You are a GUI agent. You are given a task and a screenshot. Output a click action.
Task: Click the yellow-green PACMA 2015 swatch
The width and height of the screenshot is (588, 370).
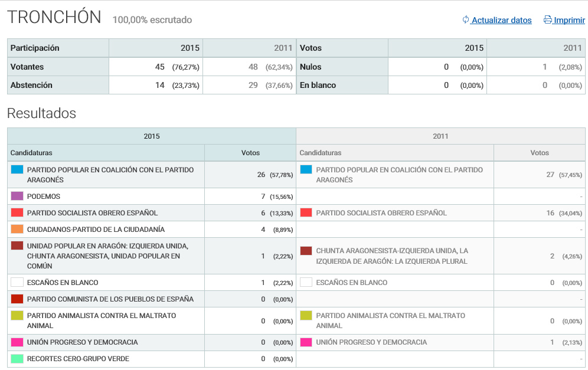[x=17, y=316]
